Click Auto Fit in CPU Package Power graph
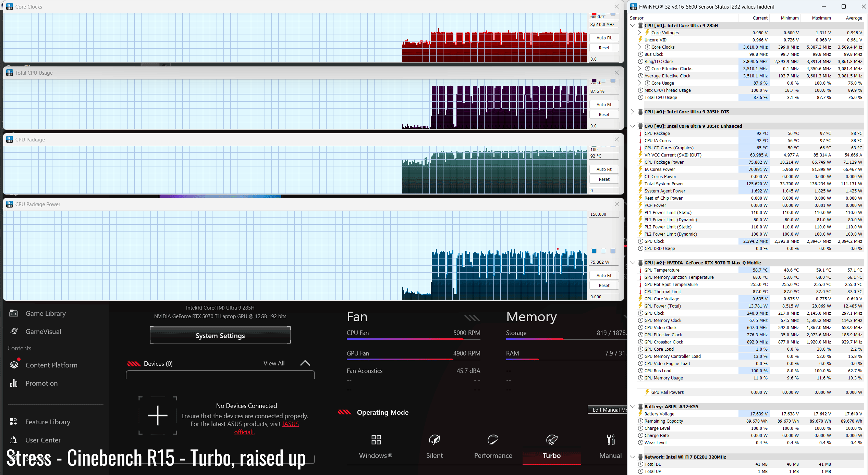 tap(604, 275)
